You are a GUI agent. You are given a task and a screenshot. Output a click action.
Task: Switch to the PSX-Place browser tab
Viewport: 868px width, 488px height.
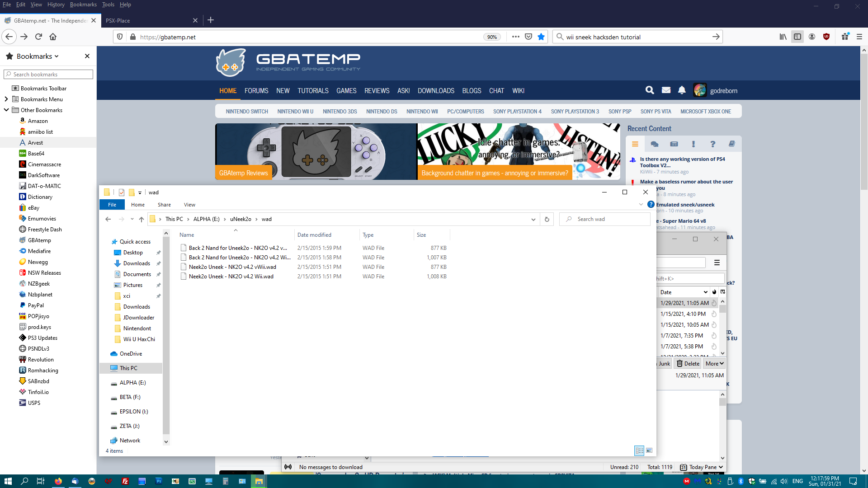(151, 20)
